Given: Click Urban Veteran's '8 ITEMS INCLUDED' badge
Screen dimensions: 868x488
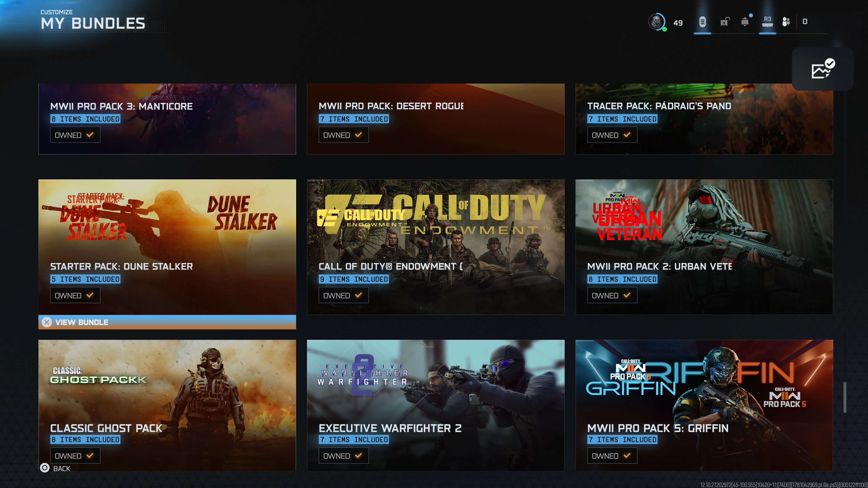Looking at the screenshot, I should (622, 279).
